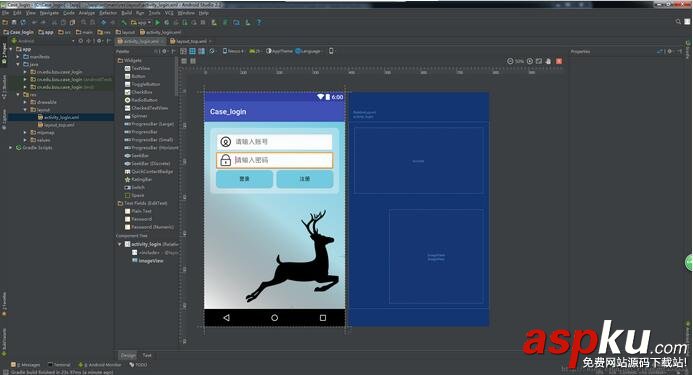Screen dimensions: 693x375
Task: Select ToggleButton widget in Palette
Action: point(142,84)
